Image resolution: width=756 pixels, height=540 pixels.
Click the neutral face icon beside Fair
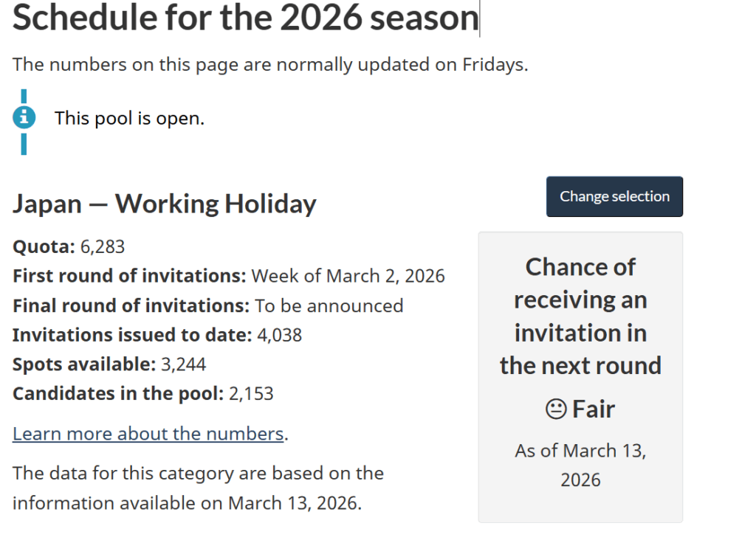pos(555,409)
